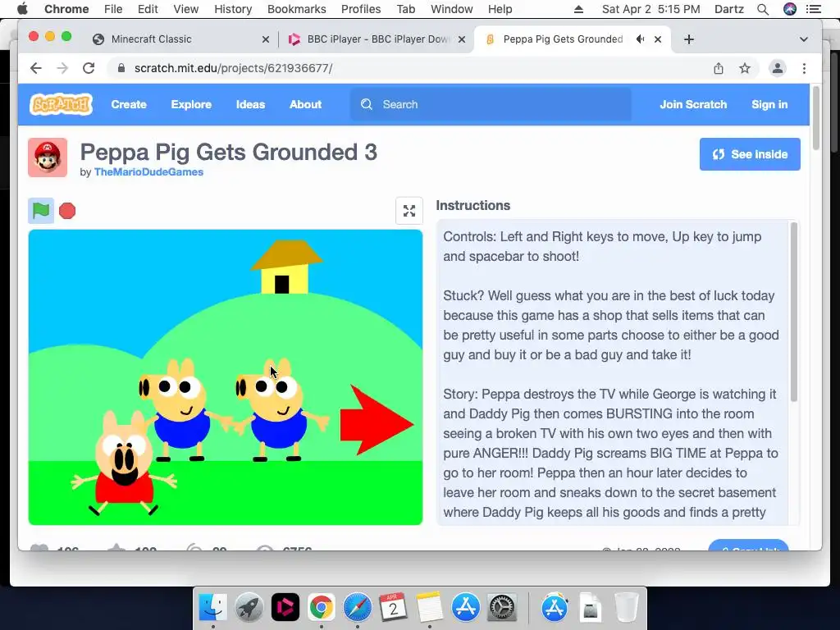
Task: Open Launchpad from the Dock
Action: click(249, 608)
